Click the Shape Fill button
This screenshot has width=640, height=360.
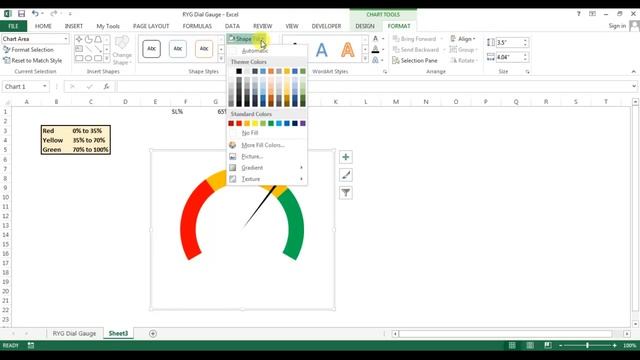247,39
